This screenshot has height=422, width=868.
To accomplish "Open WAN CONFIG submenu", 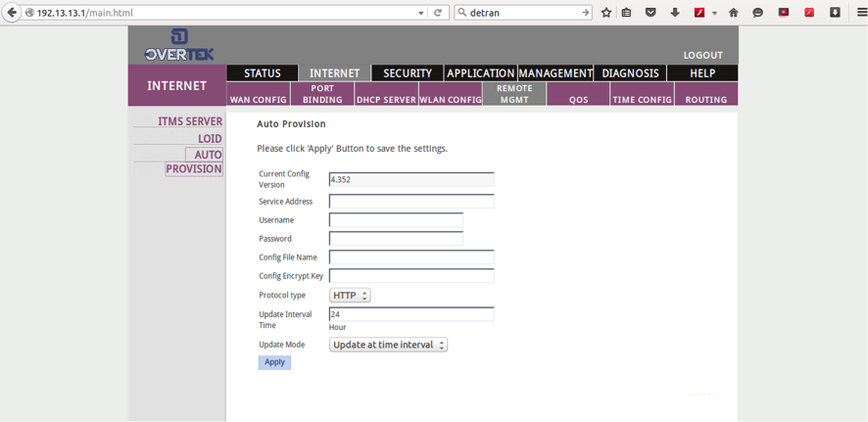I will 259,94.
